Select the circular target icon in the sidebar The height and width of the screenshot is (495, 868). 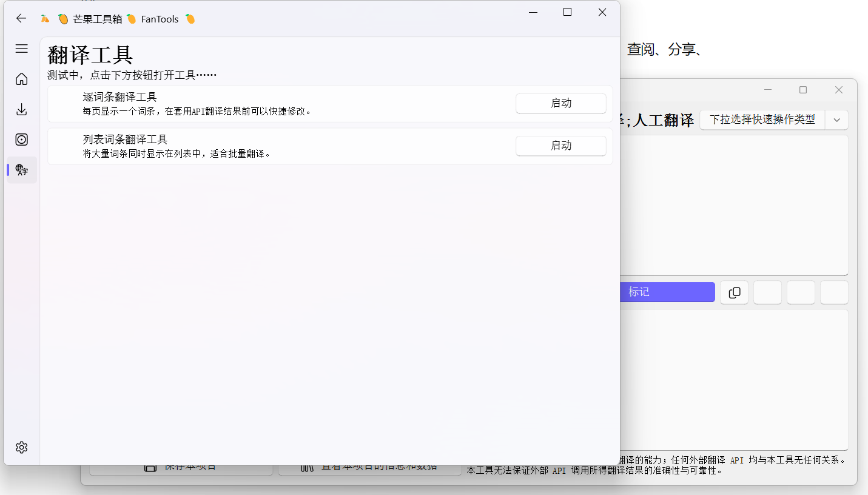point(22,140)
